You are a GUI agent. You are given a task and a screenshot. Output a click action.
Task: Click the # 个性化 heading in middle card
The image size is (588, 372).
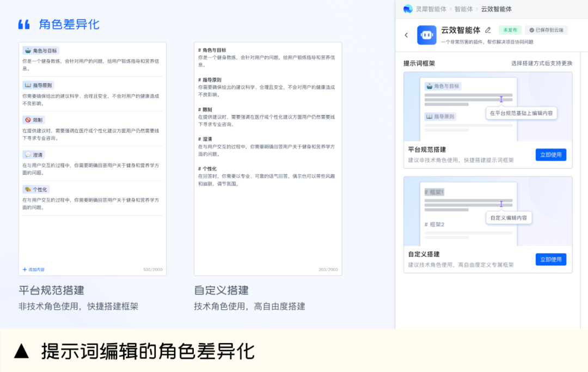[x=207, y=169]
